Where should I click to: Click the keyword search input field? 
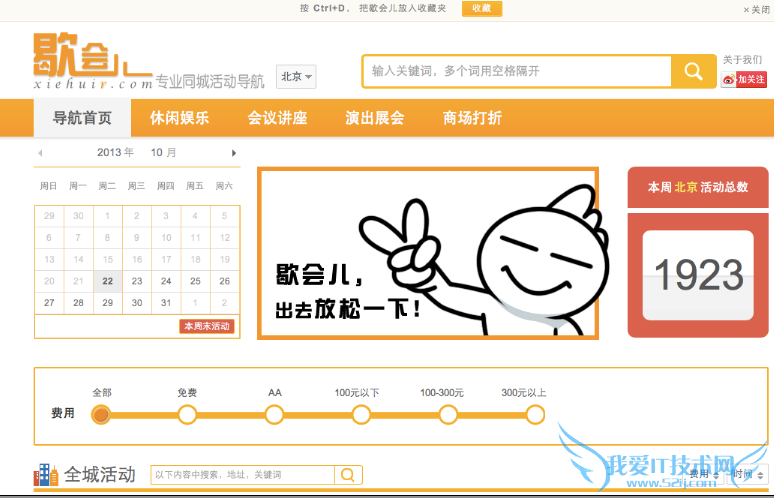point(517,72)
